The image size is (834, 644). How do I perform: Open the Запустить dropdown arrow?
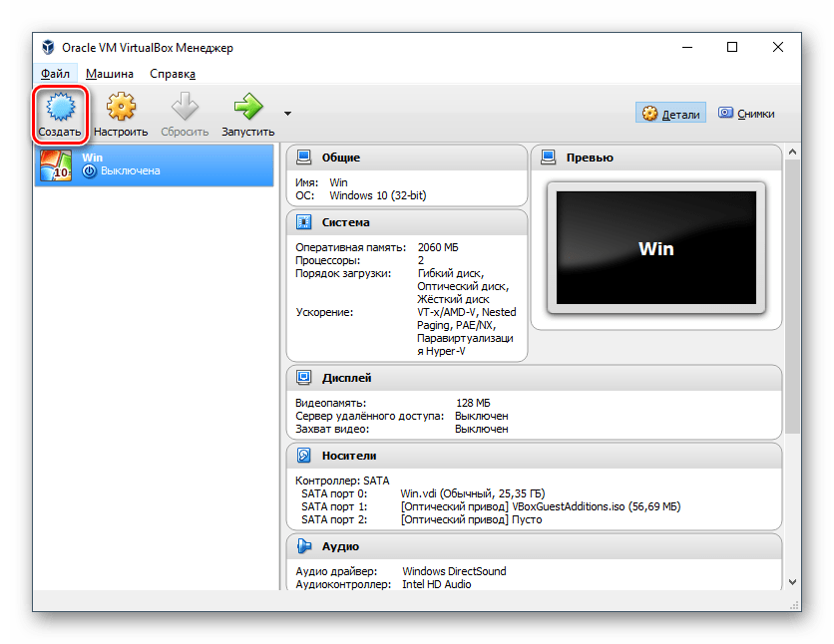coord(285,113)
